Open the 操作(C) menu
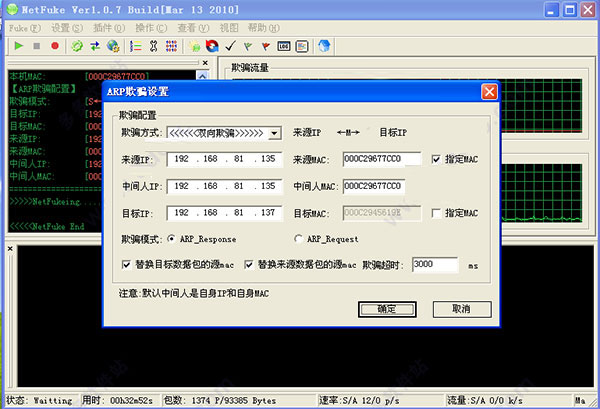The width and height of the screenshot is (600, 409). (x=151, y=28)
